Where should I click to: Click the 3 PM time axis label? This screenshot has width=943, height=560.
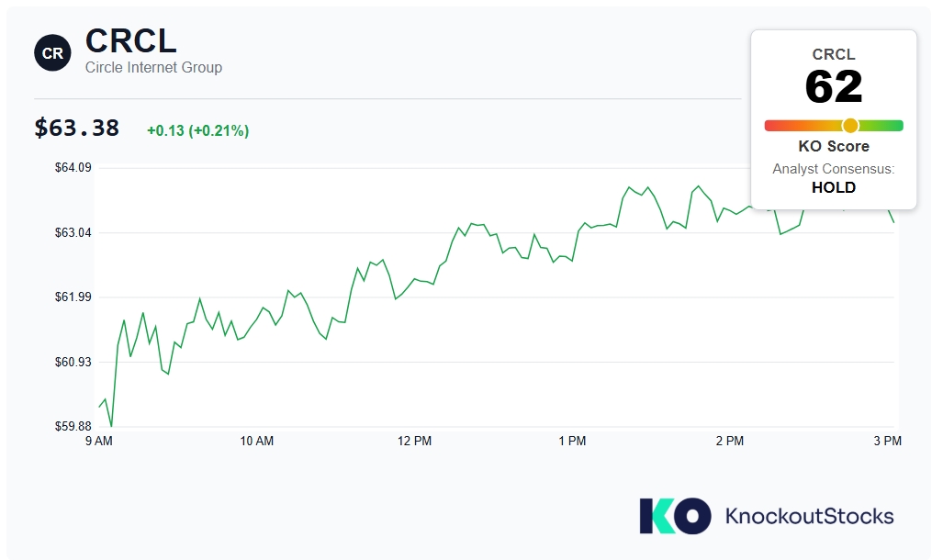click(888, 441)
